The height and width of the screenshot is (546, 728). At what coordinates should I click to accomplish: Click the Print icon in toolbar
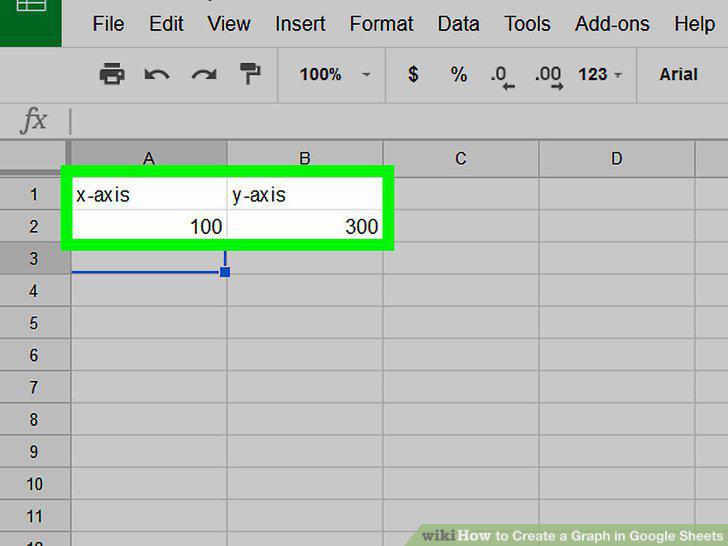coord(112,74)
